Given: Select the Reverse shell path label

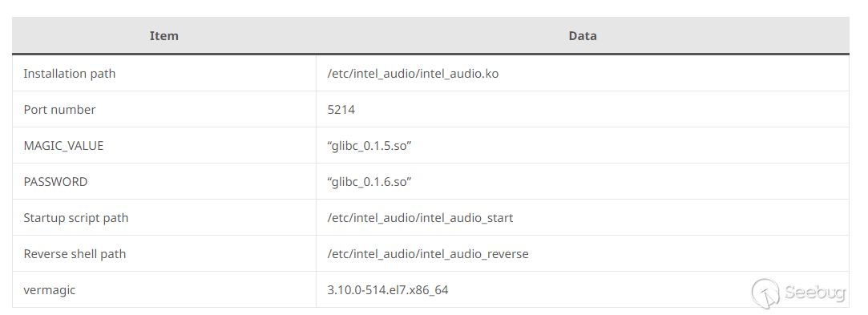Looking at the screenshot, I should [75, 254].
